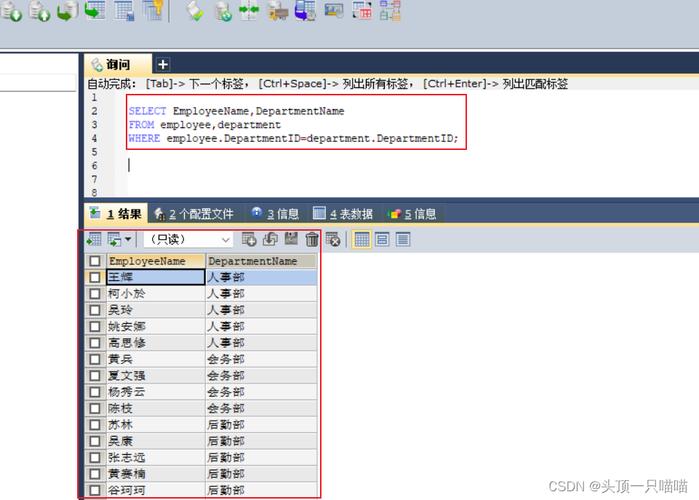Click the sheet icon with green checkmark
This screenshot has height=500, width=699.
coord(196,11)
